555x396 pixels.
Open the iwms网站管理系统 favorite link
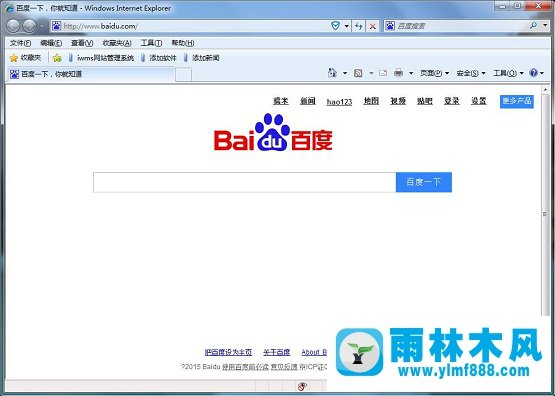[101, 58]
